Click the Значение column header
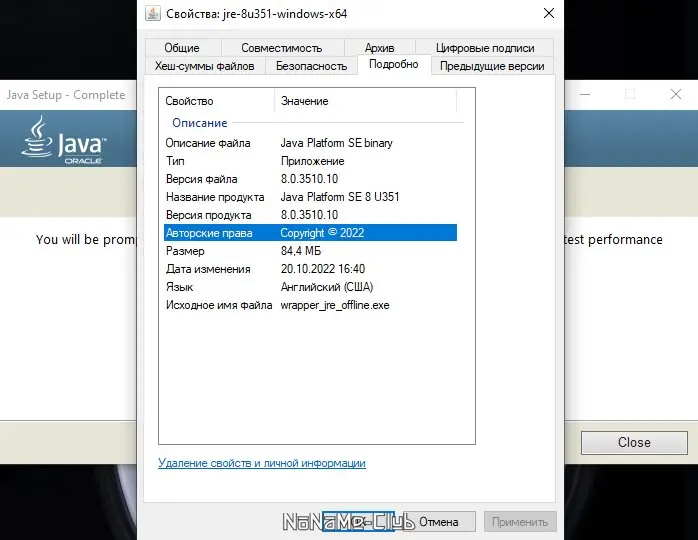This screenshot has width=698, height=540. [x=365, y=101]
